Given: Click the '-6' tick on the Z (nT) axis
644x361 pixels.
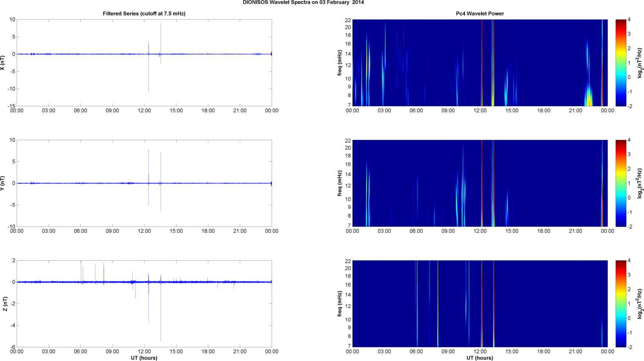Looking at the screenshot, I should (13, 347).
